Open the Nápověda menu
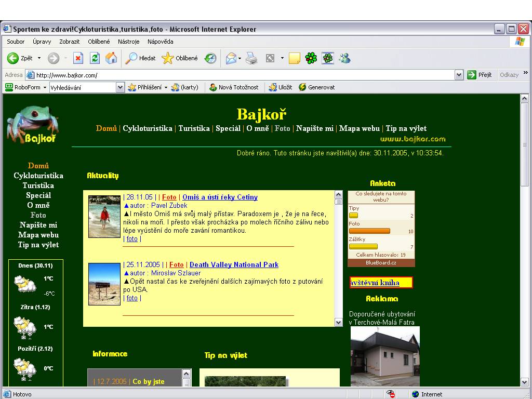The height and width of the screenshot is (399, 532). (160, 42)
